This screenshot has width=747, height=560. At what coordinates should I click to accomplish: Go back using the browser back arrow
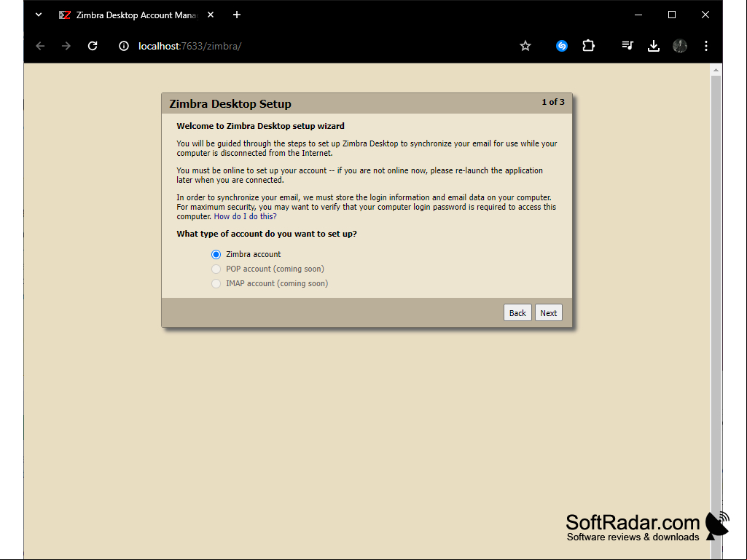point(41,46)
